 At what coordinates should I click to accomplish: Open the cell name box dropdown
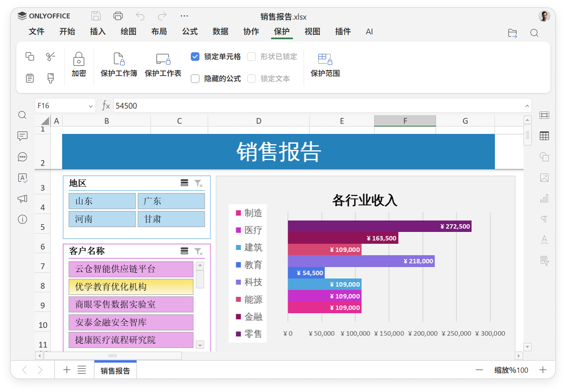click(91, 106)
